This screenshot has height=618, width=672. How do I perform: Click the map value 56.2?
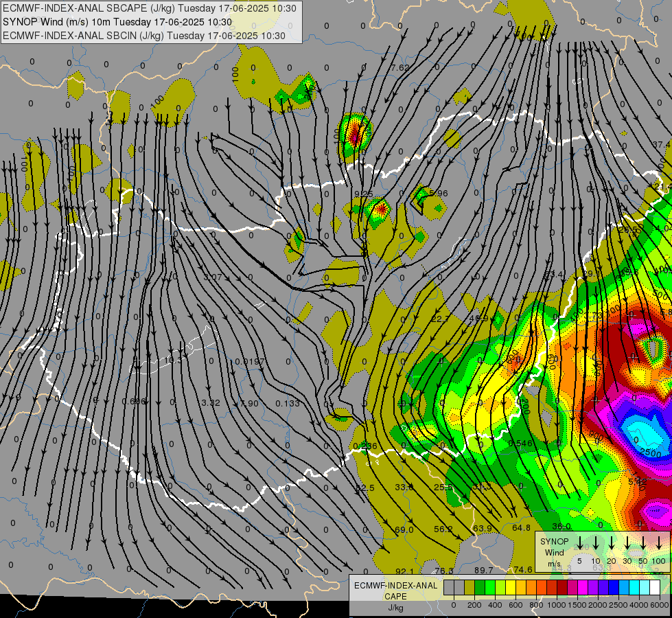pos(443,529)
